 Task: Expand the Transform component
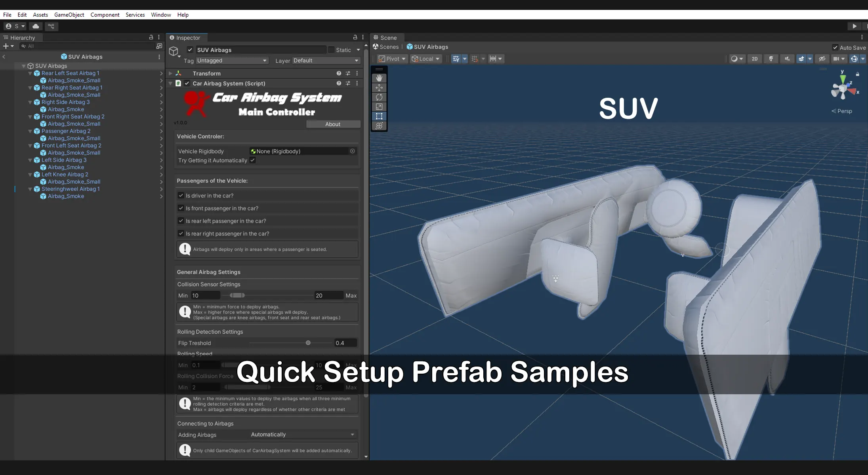170,73
